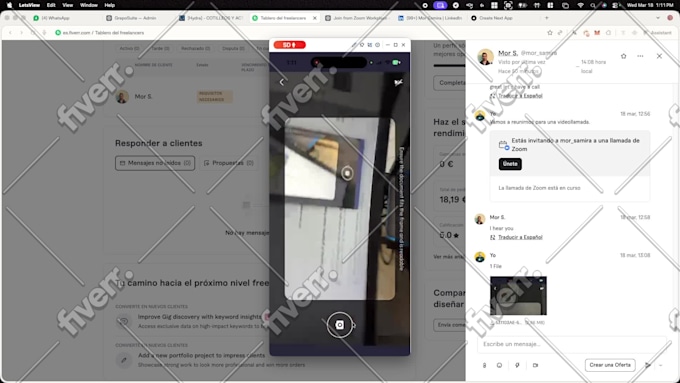
Task: Click Crear una Oferta button
Action: pyautogui.click(x=610, y=365)
